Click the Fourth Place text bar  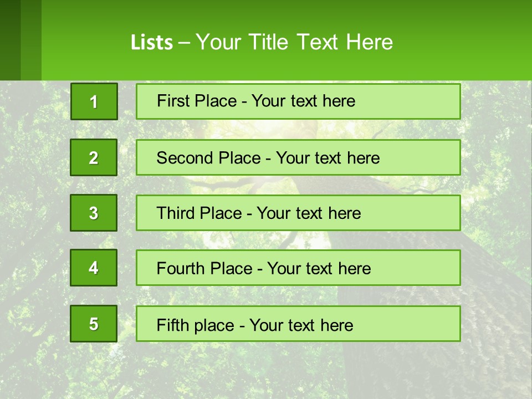point(298,268)
